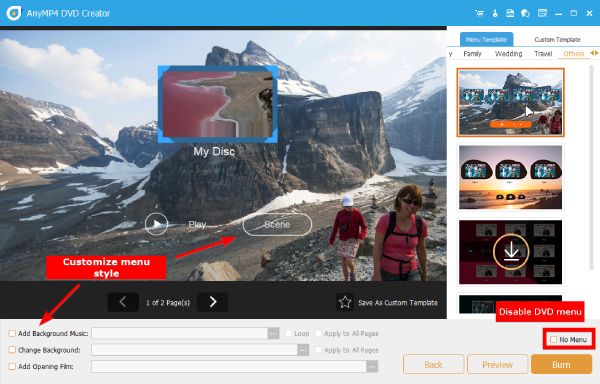
Task: Minimize the DVD Creator window
Action: point(558,13)
